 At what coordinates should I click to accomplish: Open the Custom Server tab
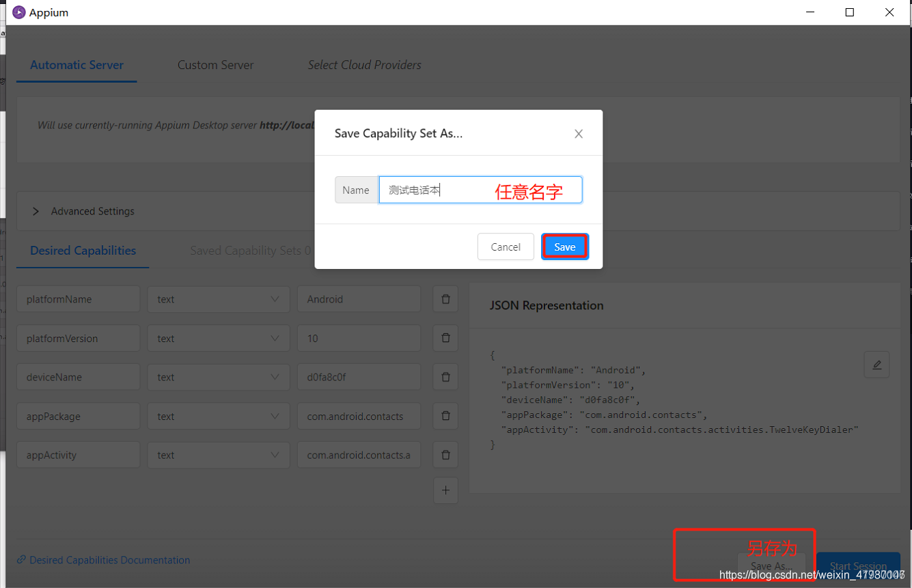coord(215,65)
